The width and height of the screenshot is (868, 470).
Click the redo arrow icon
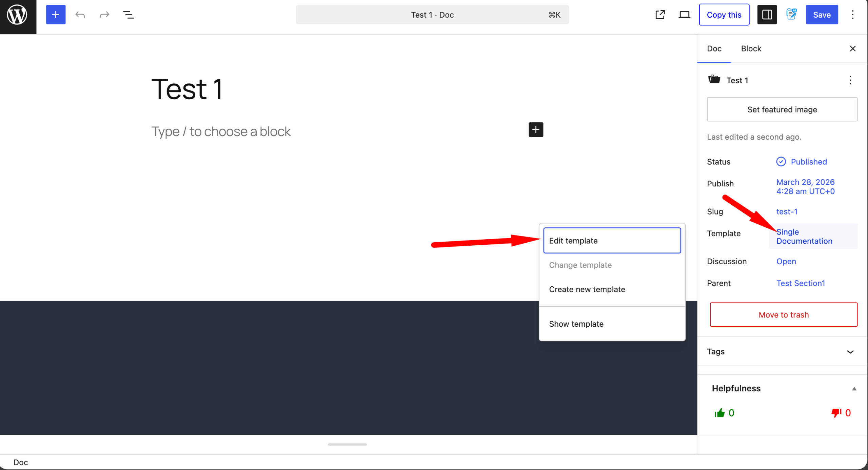point(104,15)
